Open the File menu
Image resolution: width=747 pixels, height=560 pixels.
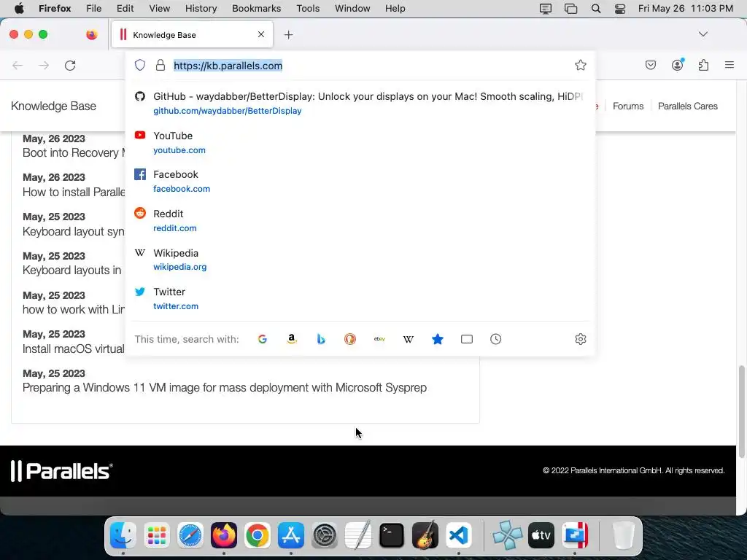(94, 9)
